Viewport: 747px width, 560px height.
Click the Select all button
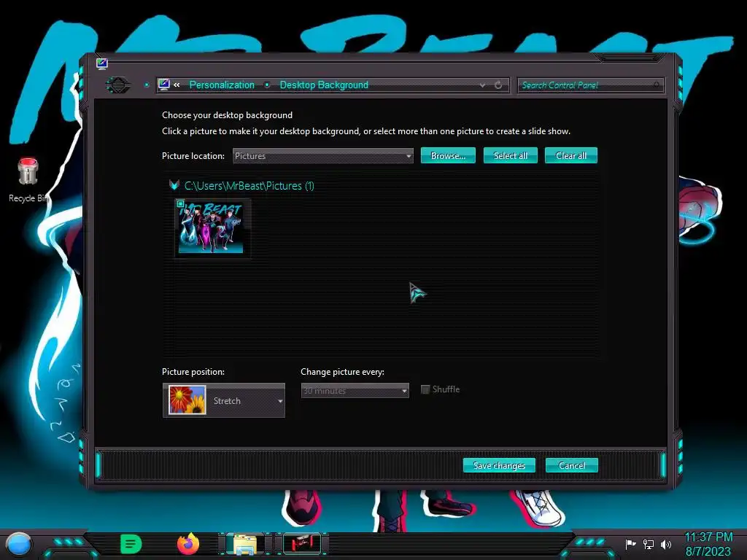point(510,156)
